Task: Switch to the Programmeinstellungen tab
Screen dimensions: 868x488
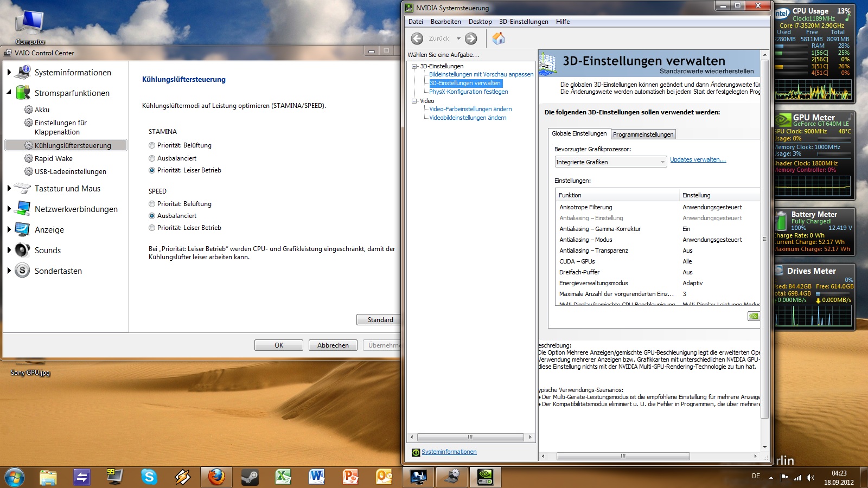Action: 643,134
